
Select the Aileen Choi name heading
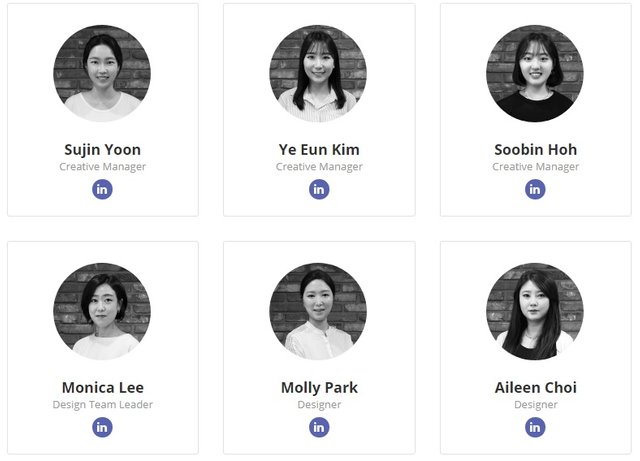tap(535, 387)
